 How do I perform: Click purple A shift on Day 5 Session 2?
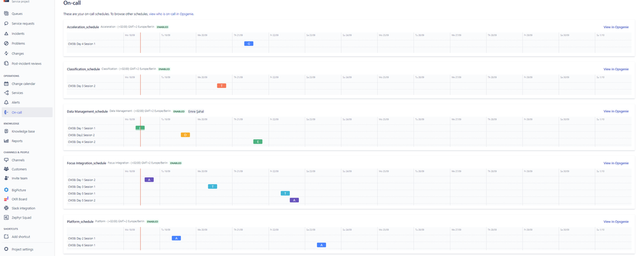pyautogui.click(x=294, y=200)
